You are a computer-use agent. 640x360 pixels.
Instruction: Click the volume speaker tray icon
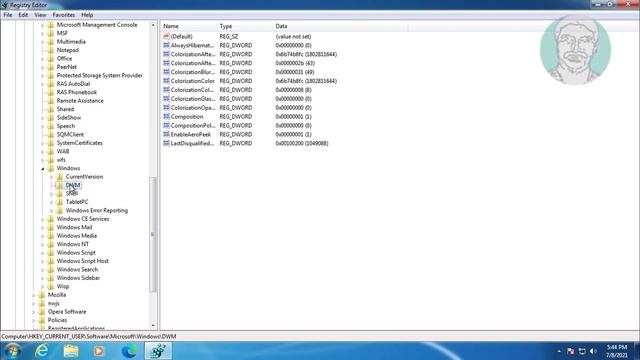tap(593, 351)
